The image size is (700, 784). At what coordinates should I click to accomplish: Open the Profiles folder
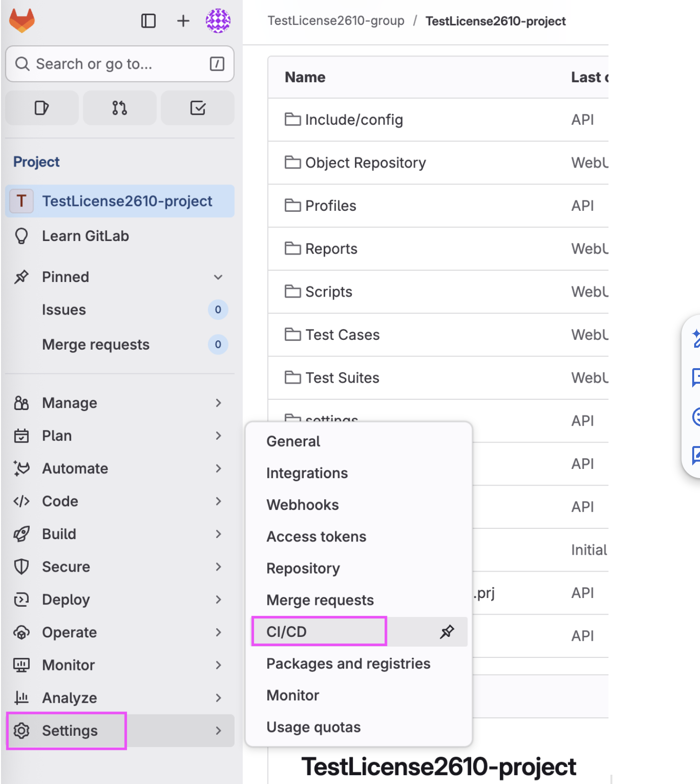331,205
